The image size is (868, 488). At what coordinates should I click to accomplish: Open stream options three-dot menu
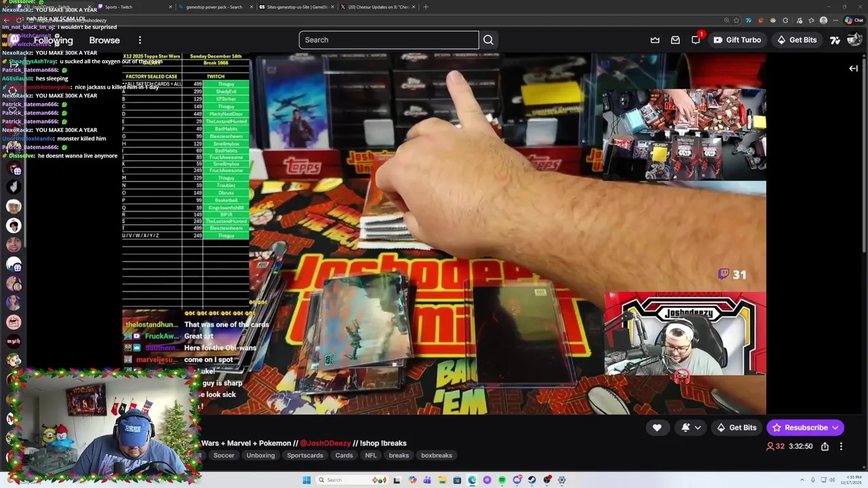pos(841,447)
